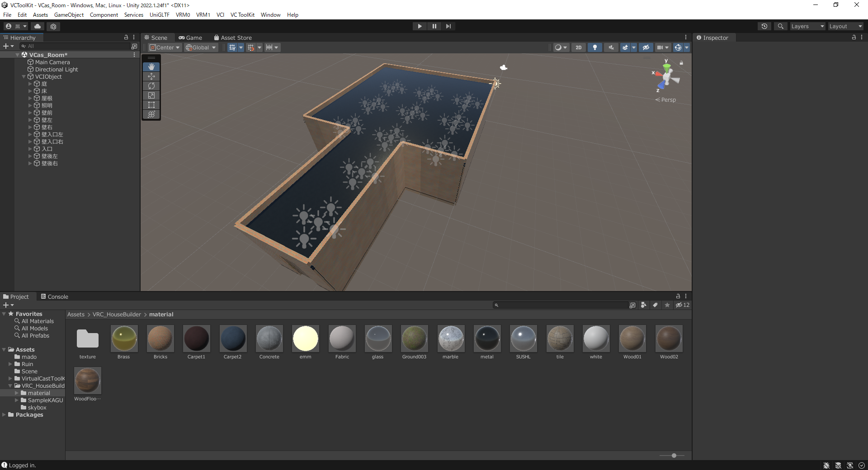Search by type in Project
The height and width of the screenshot is (470, 868).
click(644, 305)
